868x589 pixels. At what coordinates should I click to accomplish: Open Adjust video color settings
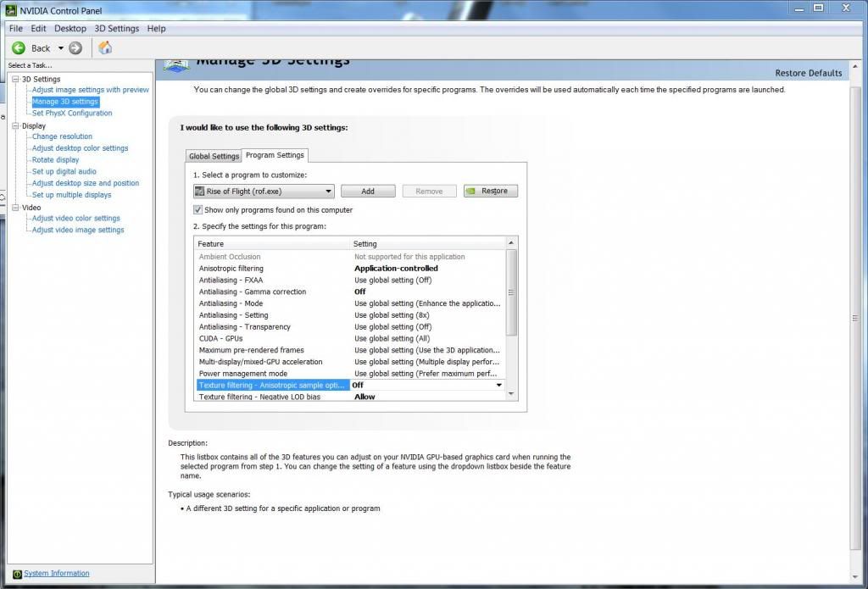click(x=75, y=218)
